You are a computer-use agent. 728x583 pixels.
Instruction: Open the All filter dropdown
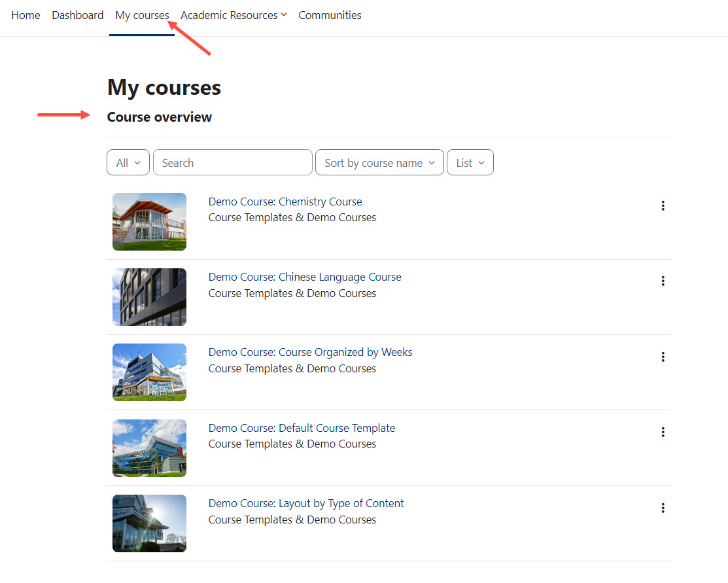click(x=128, y=162)
